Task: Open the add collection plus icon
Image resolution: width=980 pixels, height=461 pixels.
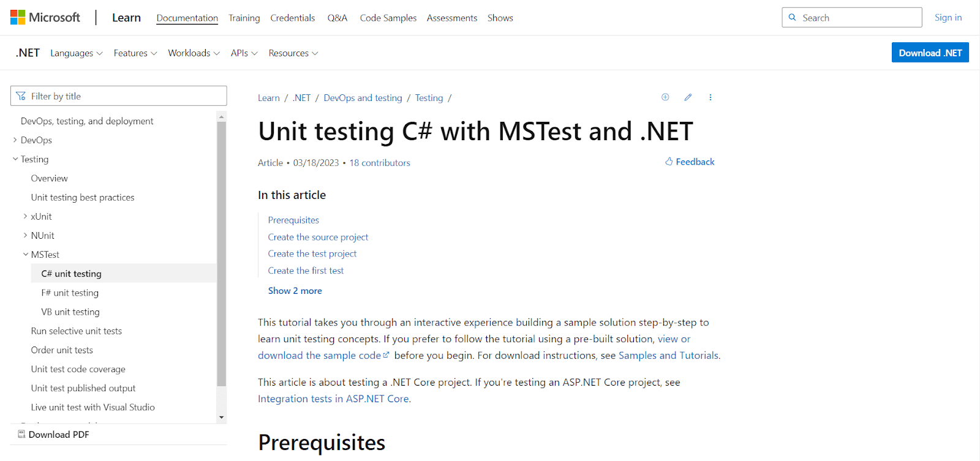Action: point(665,97)
